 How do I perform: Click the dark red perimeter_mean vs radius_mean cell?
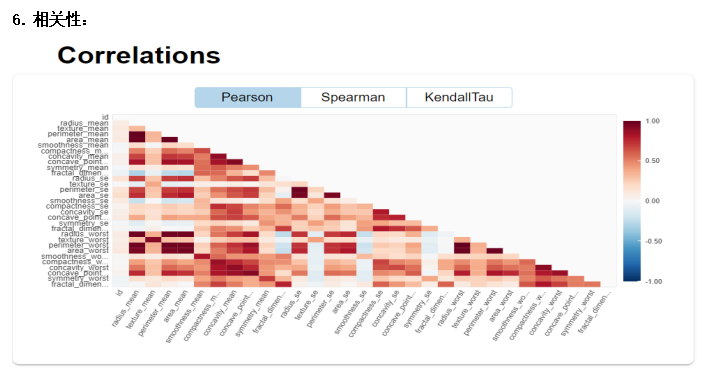137,137
